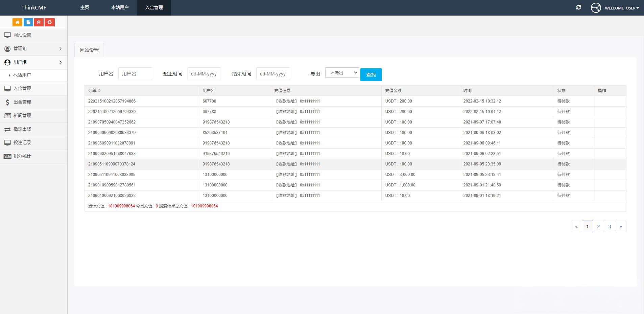Click amount USDT : 3,000.00
Image resolution: width=644 pixels, height=314 pixels.
point(400,175)
